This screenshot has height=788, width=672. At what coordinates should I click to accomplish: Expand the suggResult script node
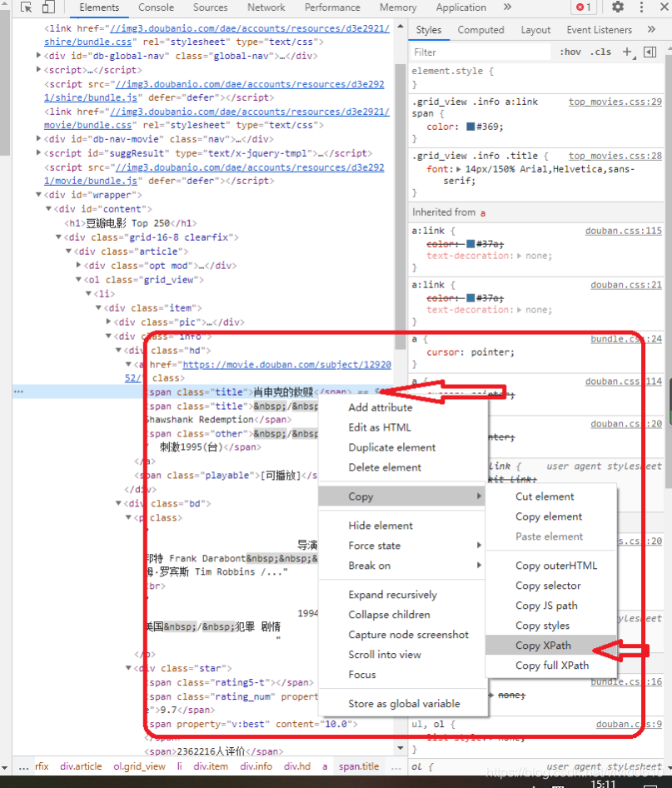coord(38,152)
